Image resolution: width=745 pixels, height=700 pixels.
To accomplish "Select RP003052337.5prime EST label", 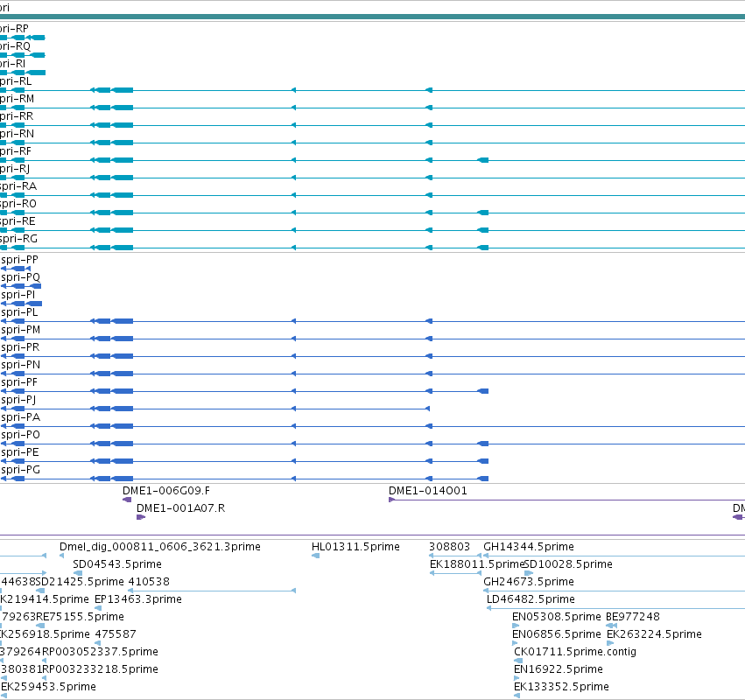I will click(101, 652).
